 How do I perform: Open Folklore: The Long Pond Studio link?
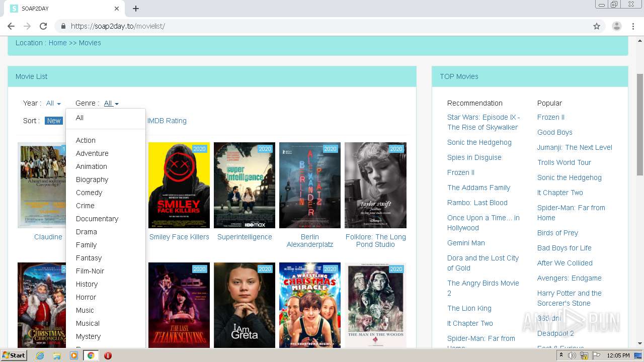tap(375, 240)
